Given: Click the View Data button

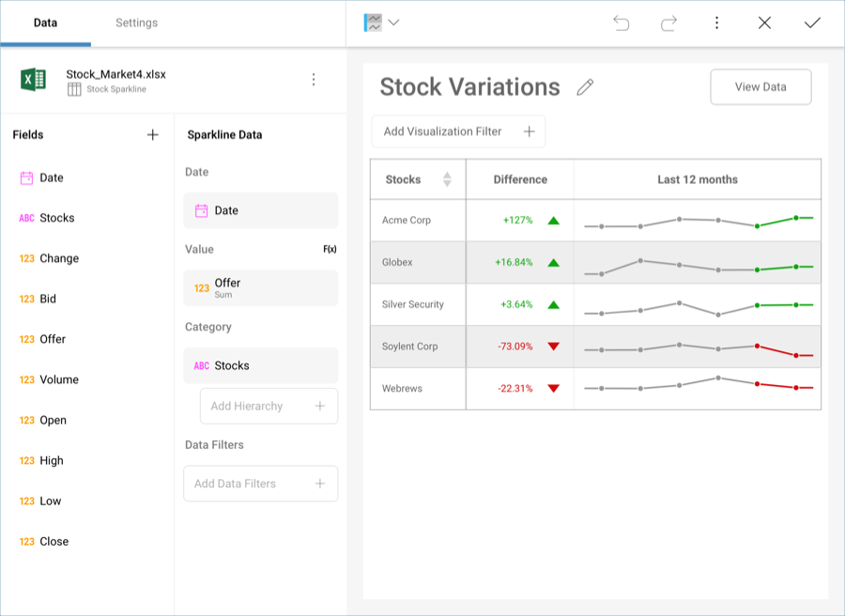Looking at the screenshot, I should (760, 86).
